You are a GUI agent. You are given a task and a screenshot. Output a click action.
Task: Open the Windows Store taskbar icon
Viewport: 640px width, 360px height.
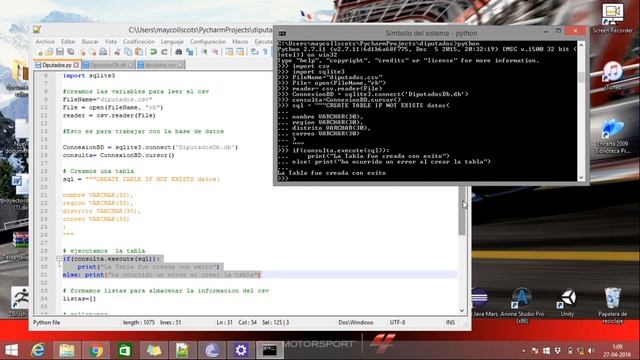(124, 350)
